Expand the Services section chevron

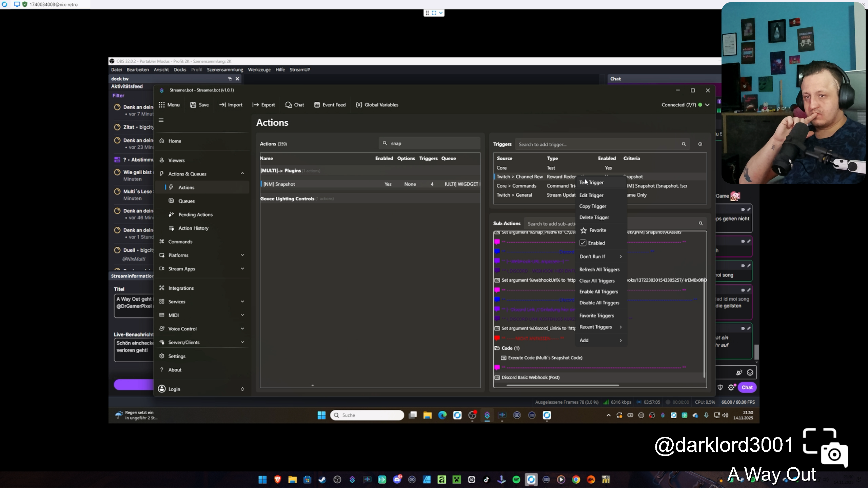coord(242,301)
